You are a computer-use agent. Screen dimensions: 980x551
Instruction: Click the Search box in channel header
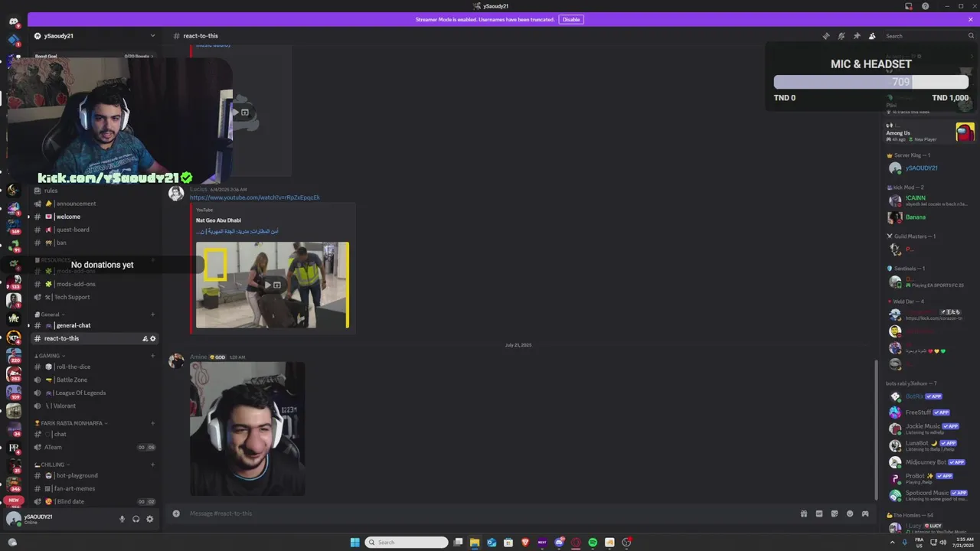(x=929, y=36)
